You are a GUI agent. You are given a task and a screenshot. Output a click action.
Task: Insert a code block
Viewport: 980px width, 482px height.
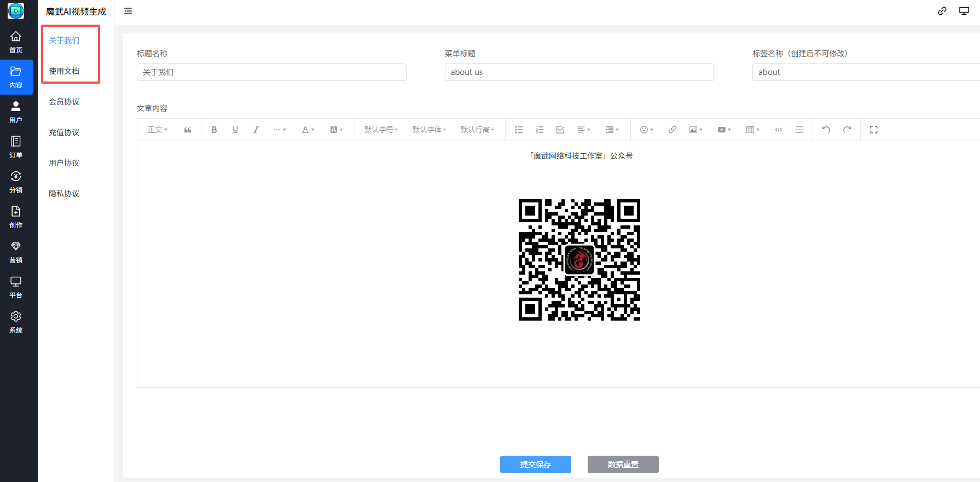[x=778, y=130]
